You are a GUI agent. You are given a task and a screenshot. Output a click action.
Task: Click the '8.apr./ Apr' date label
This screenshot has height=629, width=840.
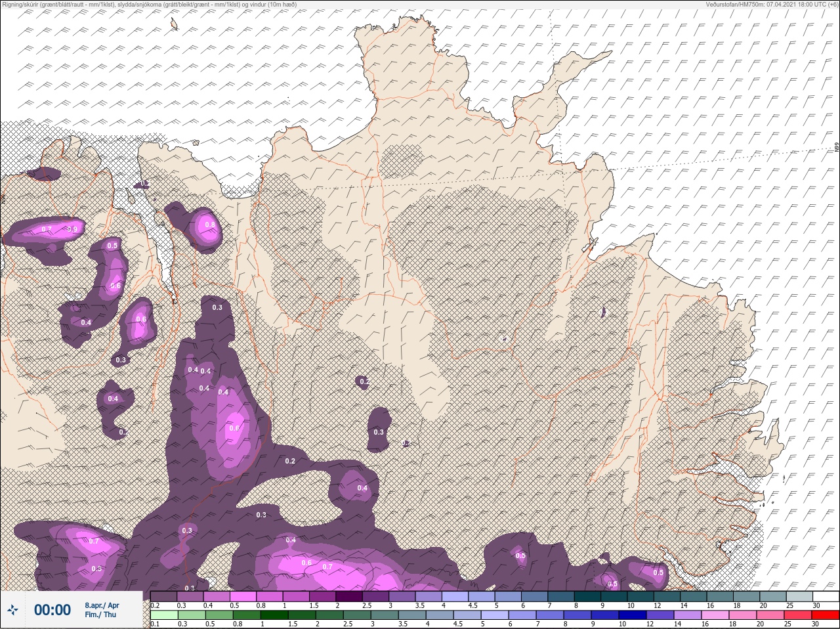tap(102, 605)
